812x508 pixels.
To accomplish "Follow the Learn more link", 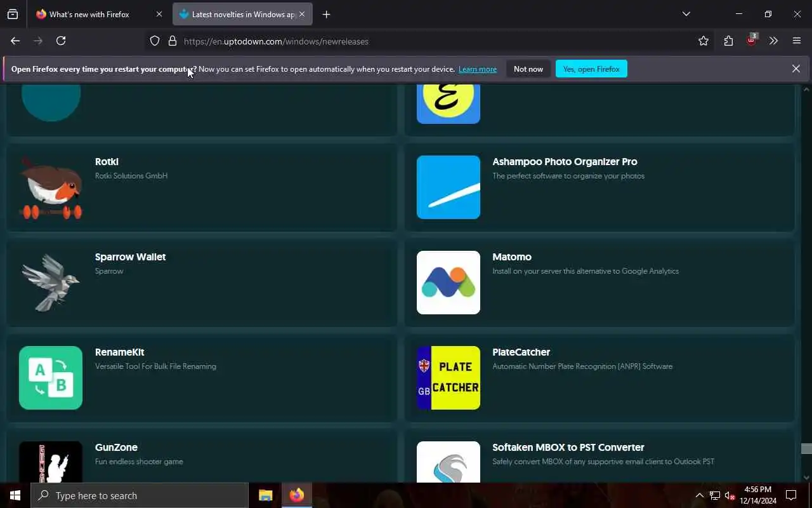I will coord(478,69).
